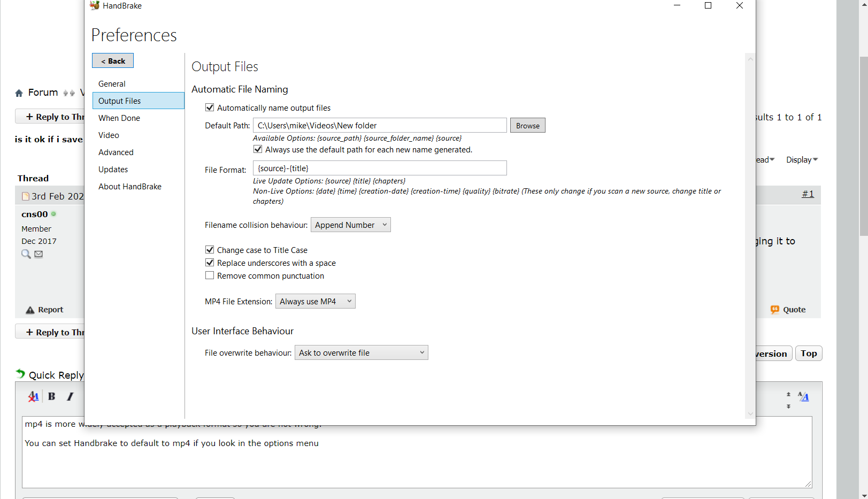Image resolution: width=868 pixels, height=499 pixels.
Task: Click the Report link on the post
Action: click(45, 309)
